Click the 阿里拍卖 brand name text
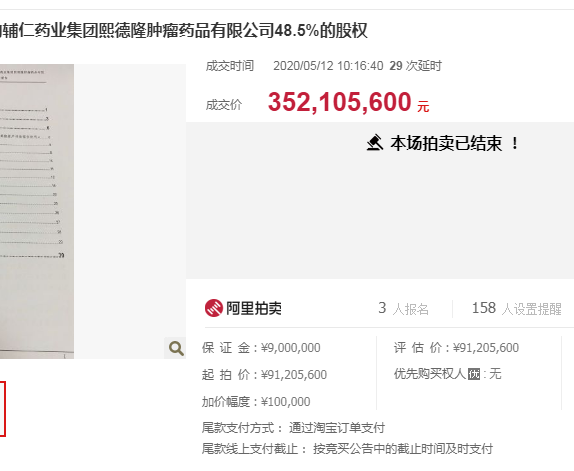This screenshot has height=471, width=574. [x=254, y=308]
